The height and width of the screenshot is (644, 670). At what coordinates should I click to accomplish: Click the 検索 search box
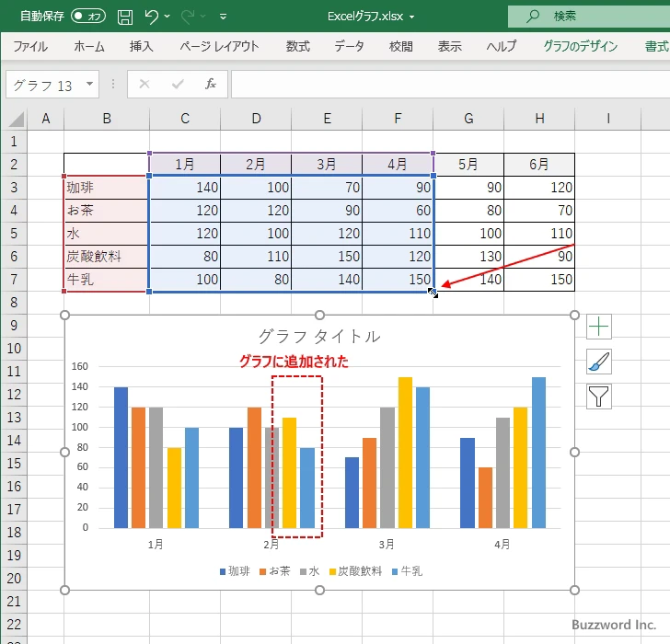589,17
